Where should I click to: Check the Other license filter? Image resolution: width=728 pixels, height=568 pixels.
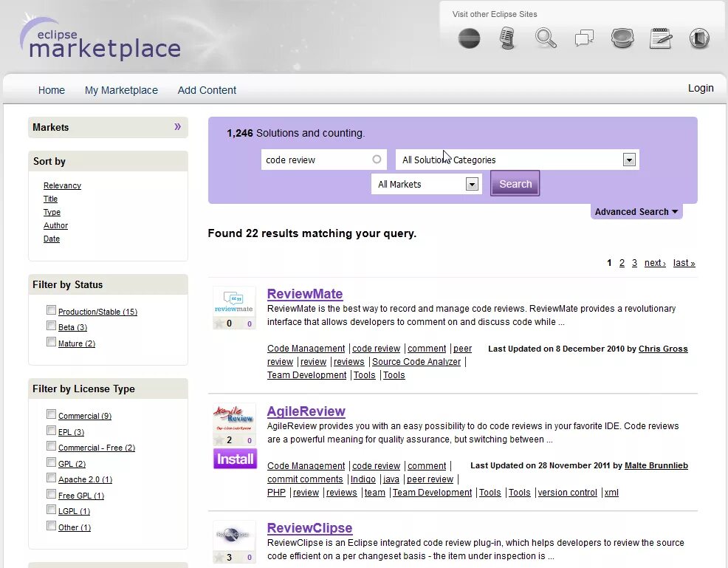pos(51,526)
